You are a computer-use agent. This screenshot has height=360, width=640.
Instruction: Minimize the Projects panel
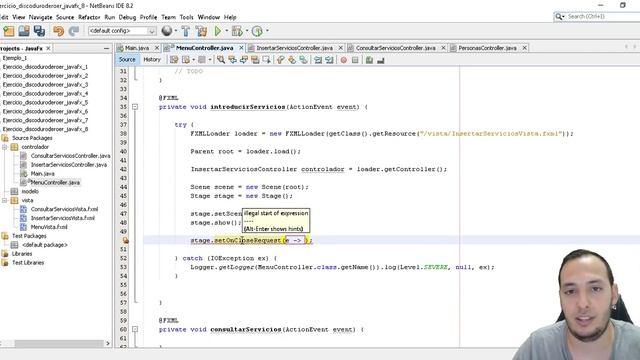pos(107,48)
